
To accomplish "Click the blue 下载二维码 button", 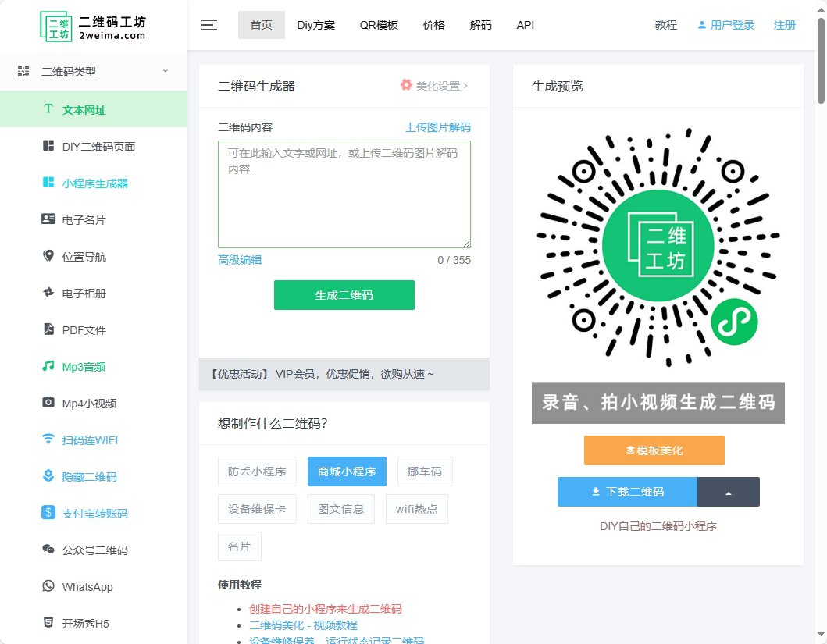I will pos(628,492).
